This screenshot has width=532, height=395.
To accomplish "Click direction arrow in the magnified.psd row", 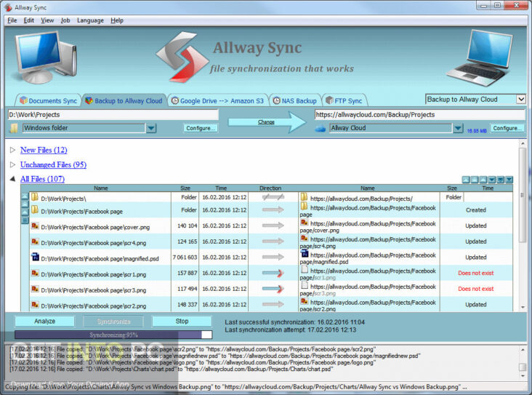I will click(x=273, y=257).
